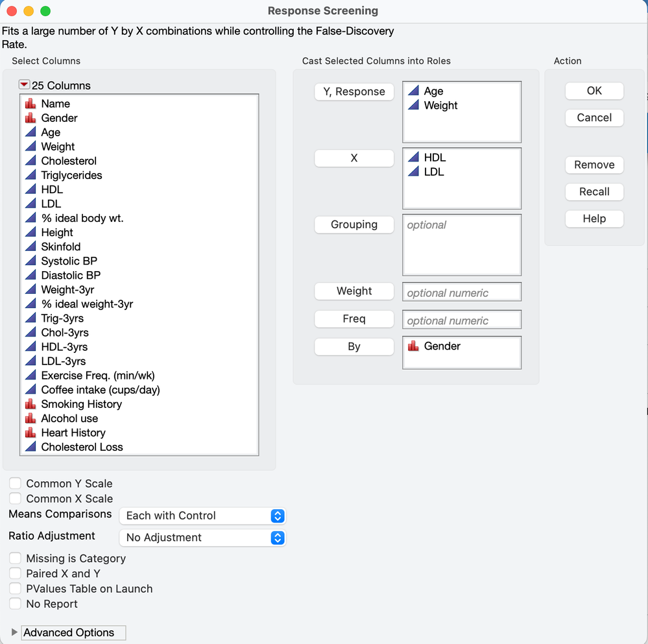Click the nominal icon beside Name column

click(x=30, y=104)
